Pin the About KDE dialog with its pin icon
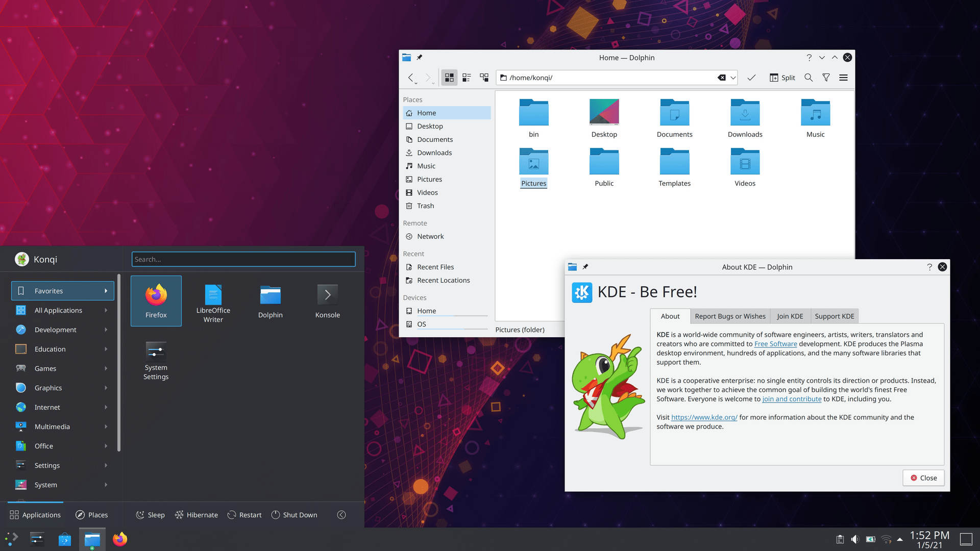Screen dimensions: 980x551 pyautogui.click(x=585, y=266)
